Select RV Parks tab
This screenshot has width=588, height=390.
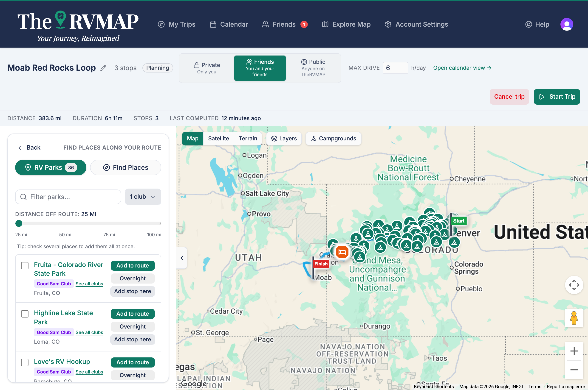51,168
